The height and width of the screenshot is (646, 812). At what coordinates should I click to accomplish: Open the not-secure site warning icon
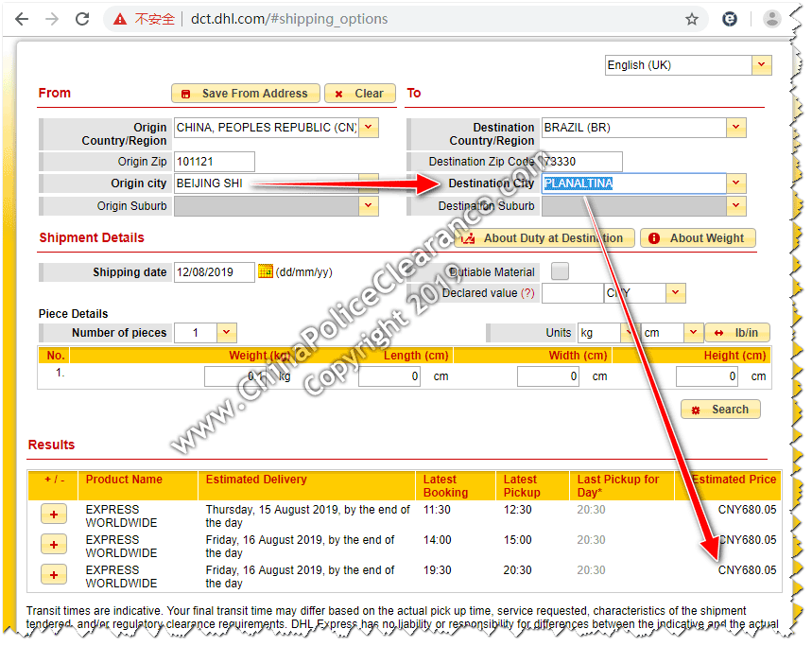[x=120, y=20]
